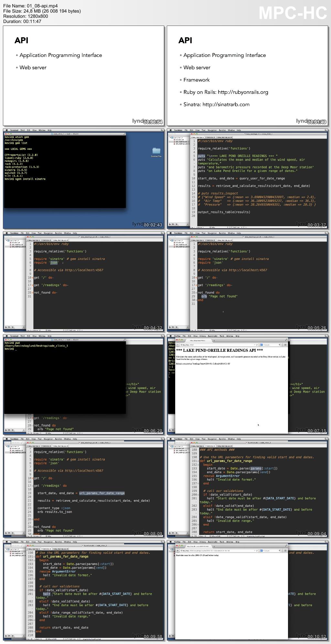Click 'content_type :json' line in the 00:08:09 frame
Screen dimensions: 331x644
(54, 508)
